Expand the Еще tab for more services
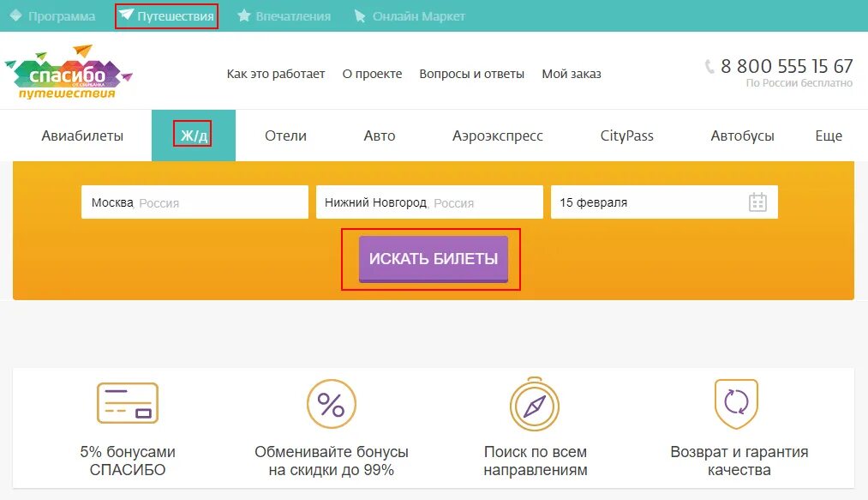This screenshot has height=500, width=868. pos(829,136)
